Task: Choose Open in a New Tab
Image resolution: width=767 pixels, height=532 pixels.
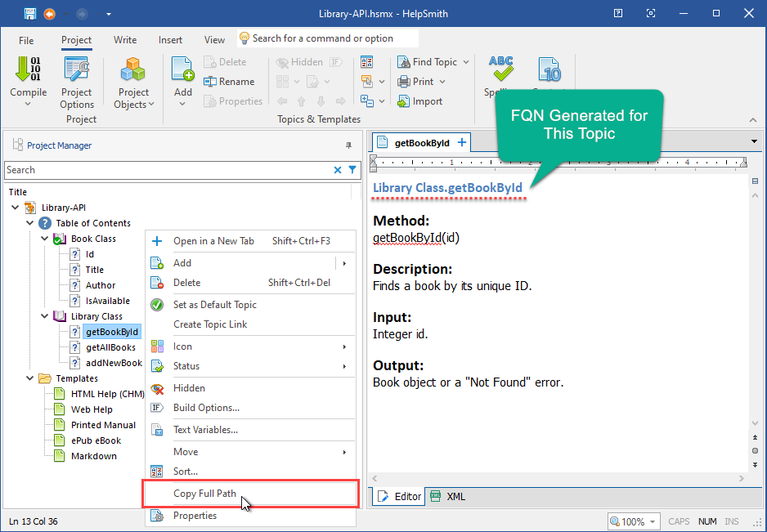Action: pos(250,241)
